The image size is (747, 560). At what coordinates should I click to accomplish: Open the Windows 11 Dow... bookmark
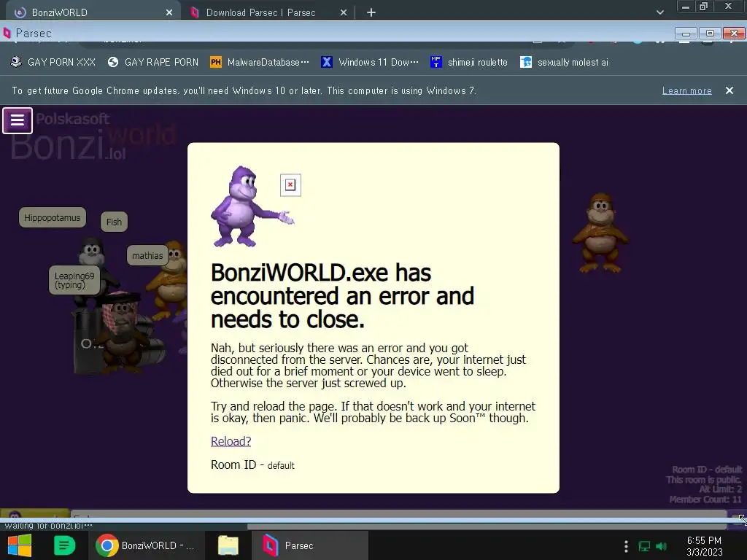point(370,63)
